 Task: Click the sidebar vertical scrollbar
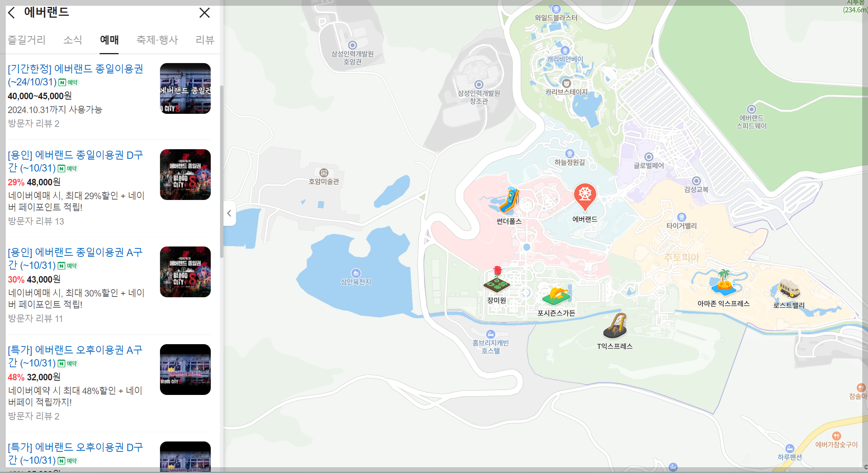click(222, 171)
